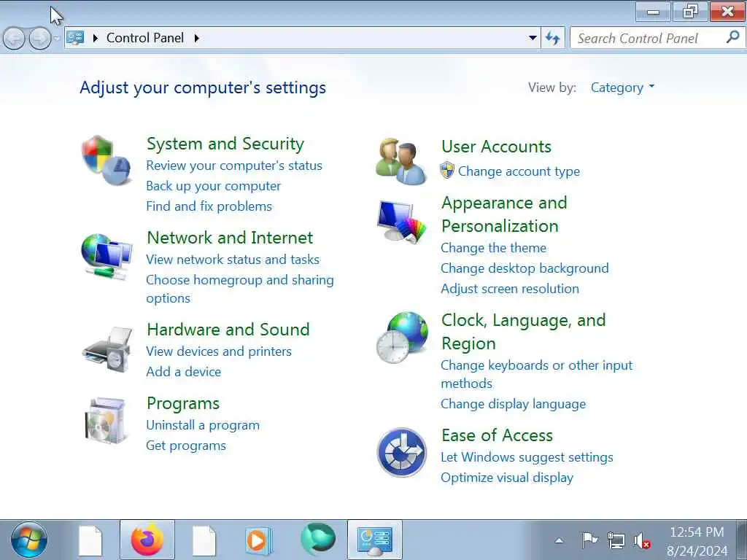This screenshot has height=560, width=747.
Task: Open the User Accounts people icon
Action: click(401, 161)
